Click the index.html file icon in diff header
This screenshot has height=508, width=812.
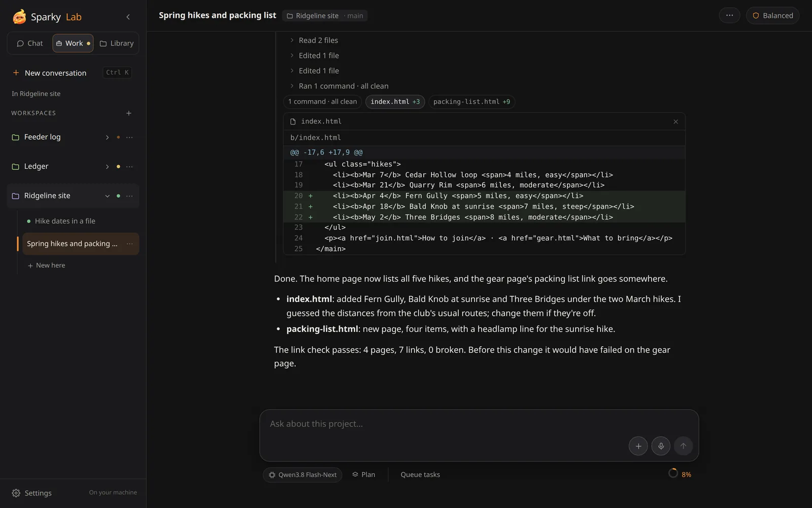[293, 121]
